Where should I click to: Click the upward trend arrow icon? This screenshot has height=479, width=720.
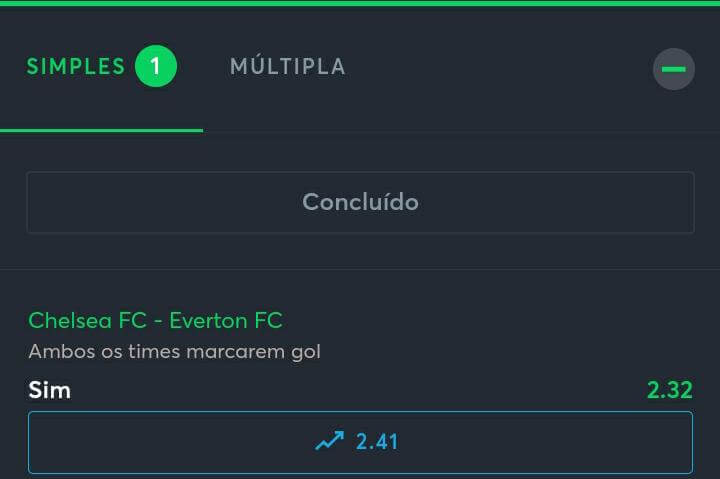(329, 441)
